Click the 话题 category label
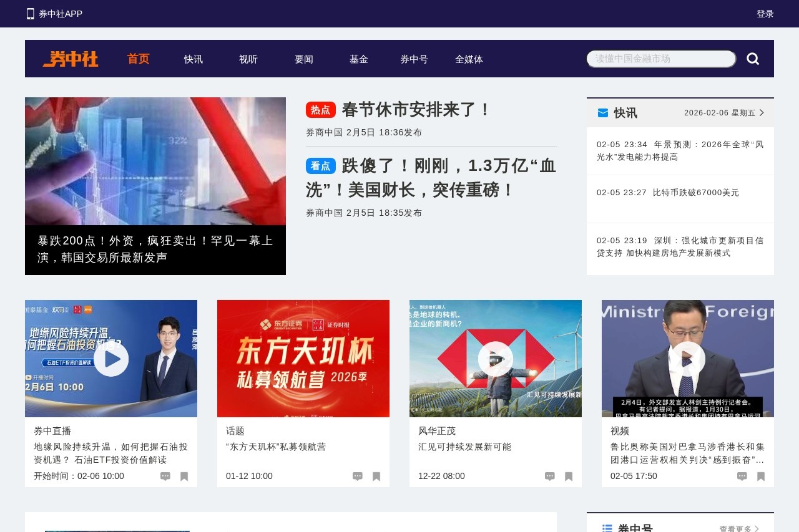This screenshot has width=799, height=532. (235, 431)
